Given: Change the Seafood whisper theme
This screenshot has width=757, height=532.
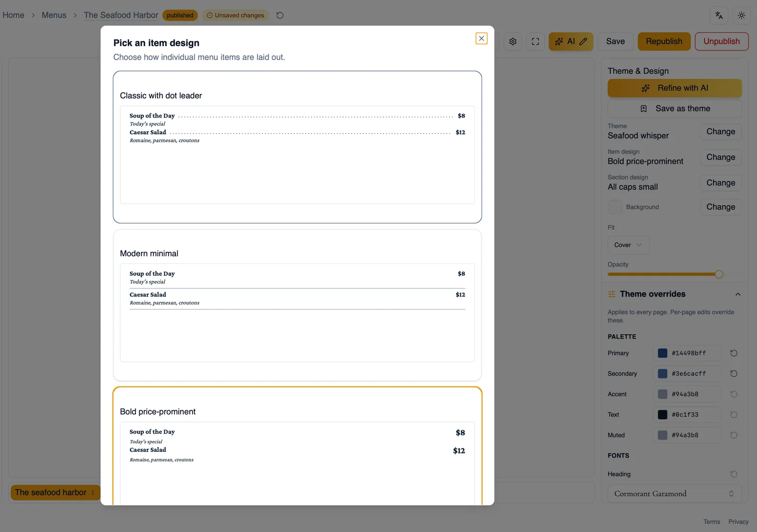Looking at the screenshot, I should (721, 131).
